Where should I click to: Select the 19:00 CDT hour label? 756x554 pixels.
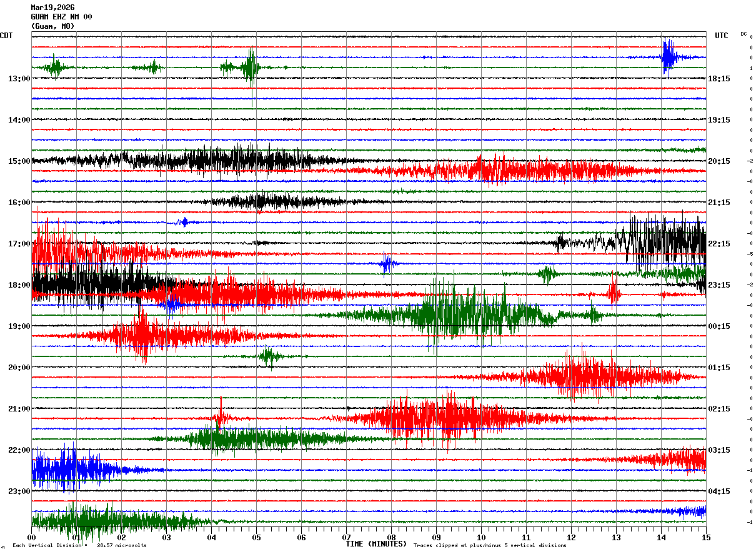(x=19, y=326)
